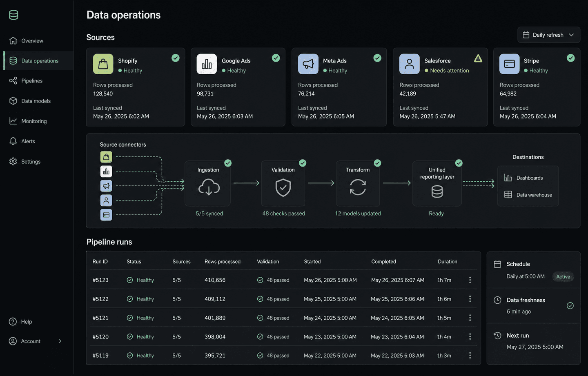Click the Salesforce person icon

(x=410, y=64)
